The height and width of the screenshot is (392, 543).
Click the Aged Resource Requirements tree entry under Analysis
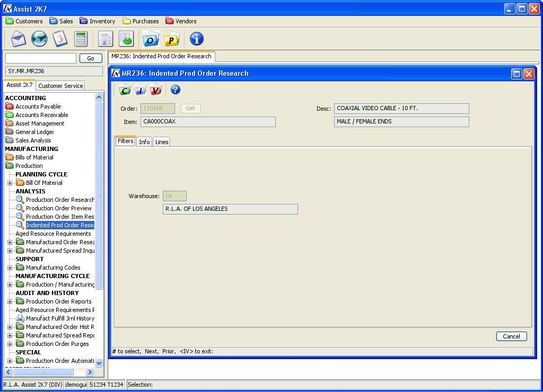[x=53, y=234]
